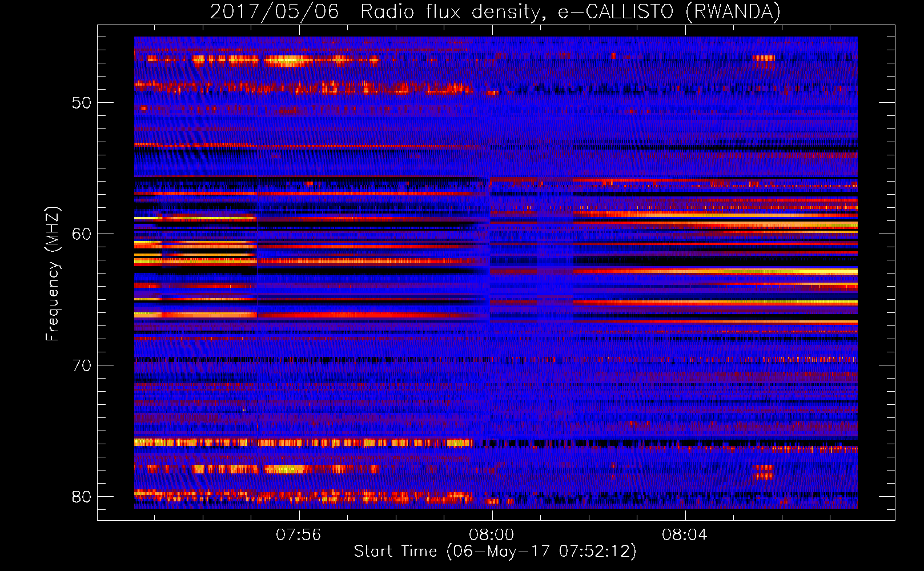924x571 pixels.
Task: Click the x-axis time label '07:56'
Action: 299,535
